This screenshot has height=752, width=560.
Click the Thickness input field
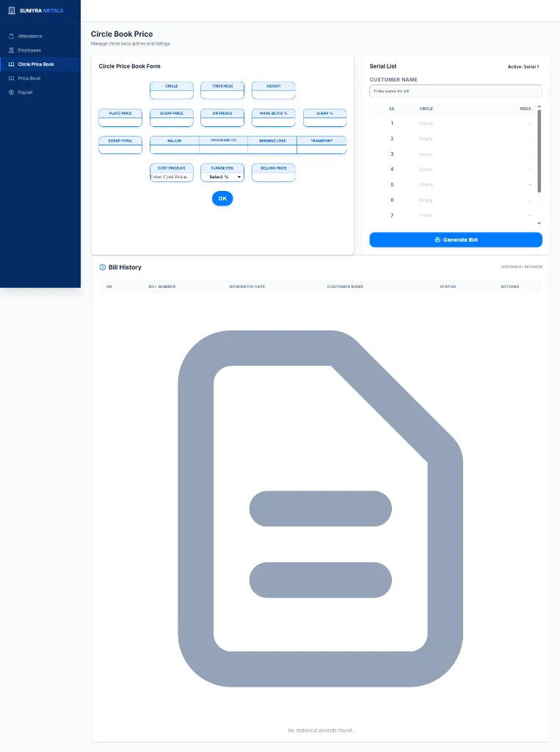(x=222, y=94)
